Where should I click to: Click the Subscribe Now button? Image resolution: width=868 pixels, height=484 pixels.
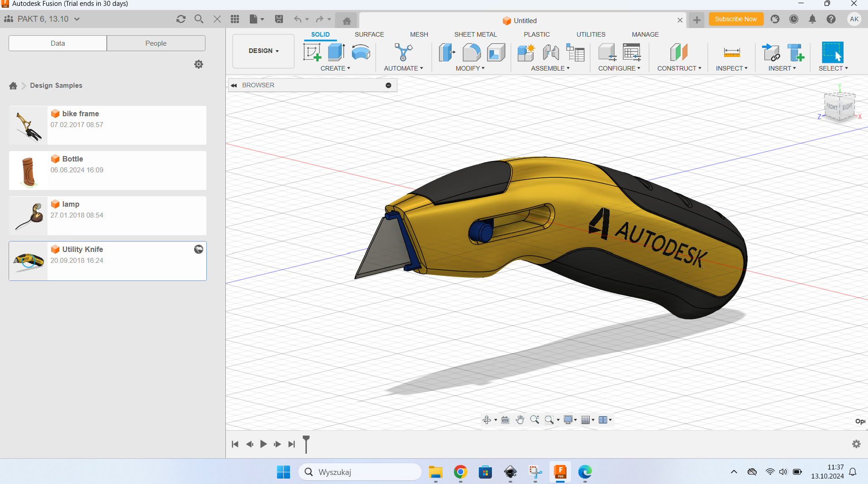(736, 19)
